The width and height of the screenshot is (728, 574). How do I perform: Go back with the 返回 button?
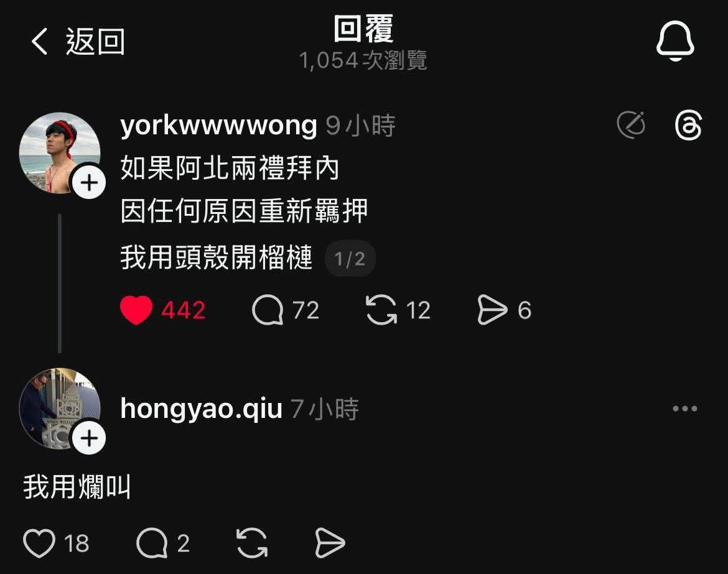click(x=78, y=41)
